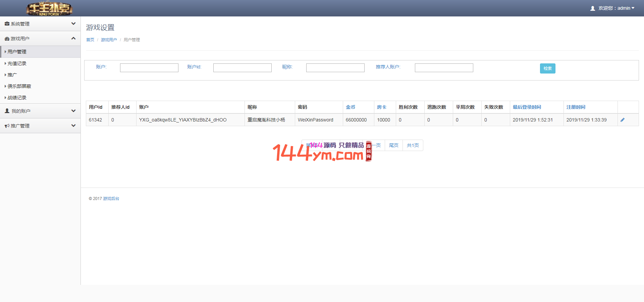Open the admin dropdown caret
This screenshot has height=302, width=644.
coord(633,8)
